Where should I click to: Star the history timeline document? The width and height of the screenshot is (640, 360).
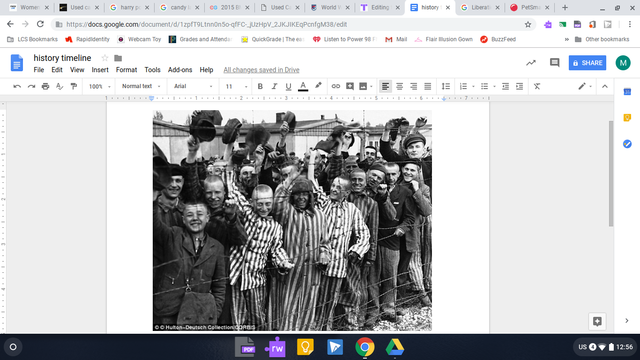click(x=105, y=58)
